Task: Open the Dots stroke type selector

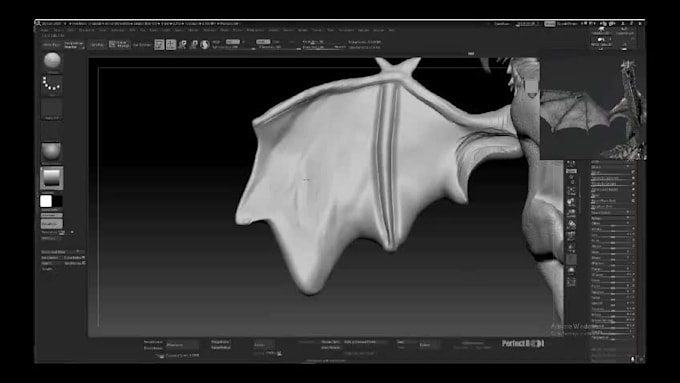Action: click(52, 85)
